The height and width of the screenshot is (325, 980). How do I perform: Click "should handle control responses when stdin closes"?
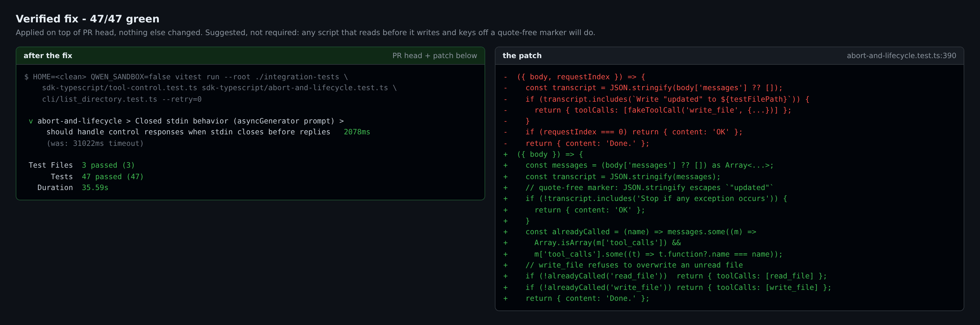click(x=188, y=132)
